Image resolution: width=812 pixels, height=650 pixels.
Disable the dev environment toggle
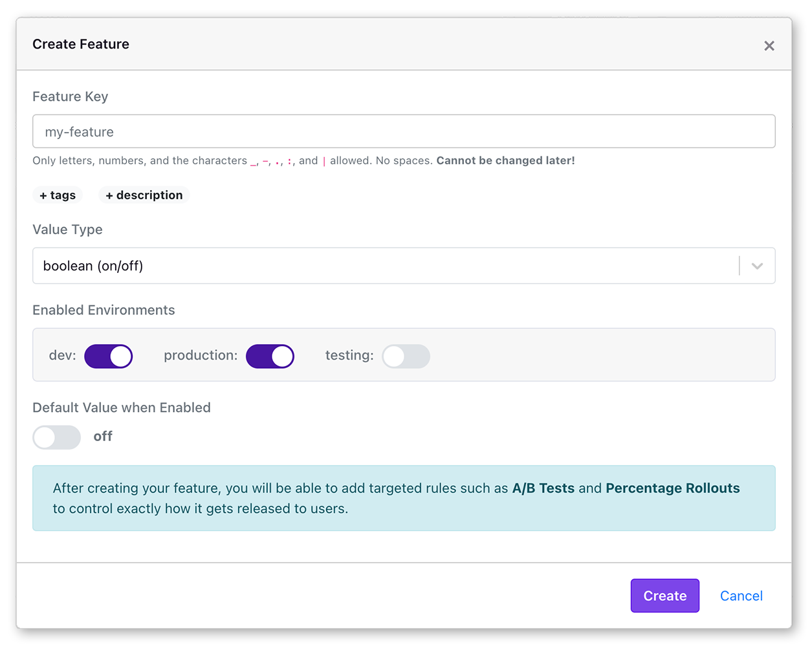(108, 356)
